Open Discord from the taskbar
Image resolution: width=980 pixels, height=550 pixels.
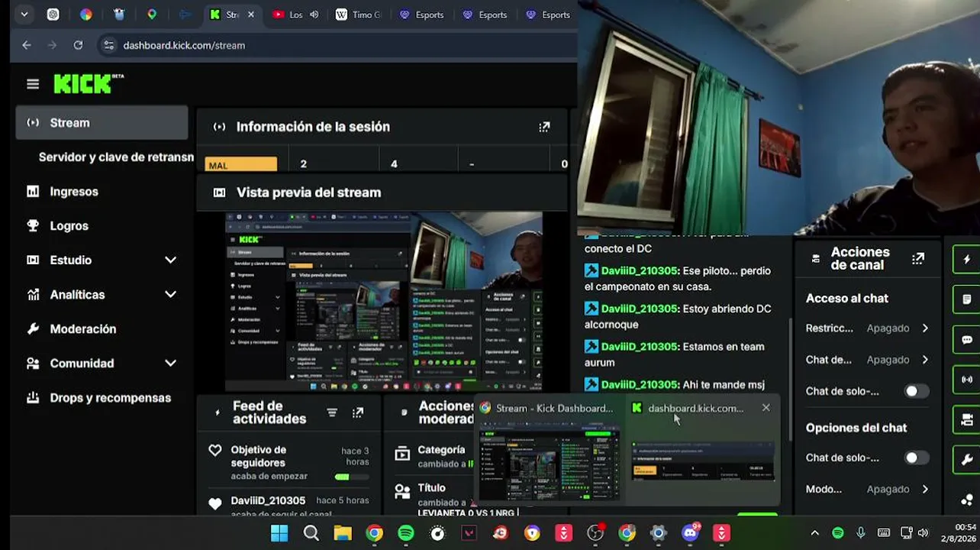(x=690, y=533)
